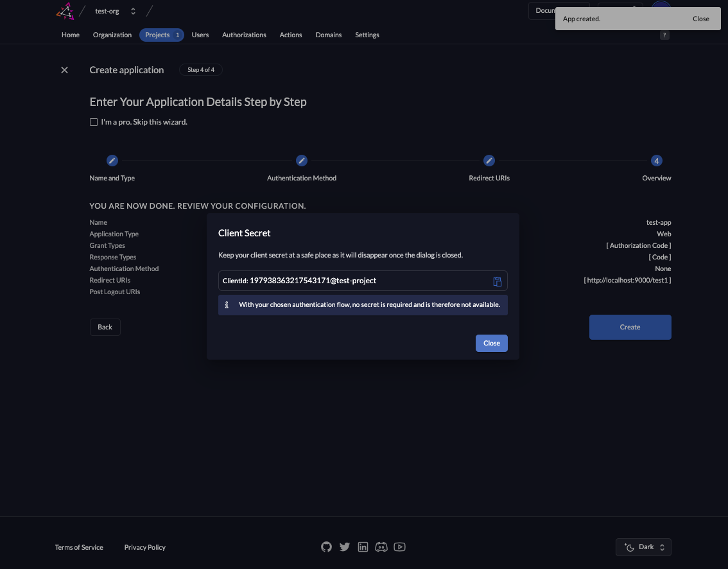Click the Post Logout URIs label
728x569 pixels.
tap(115, 292)
